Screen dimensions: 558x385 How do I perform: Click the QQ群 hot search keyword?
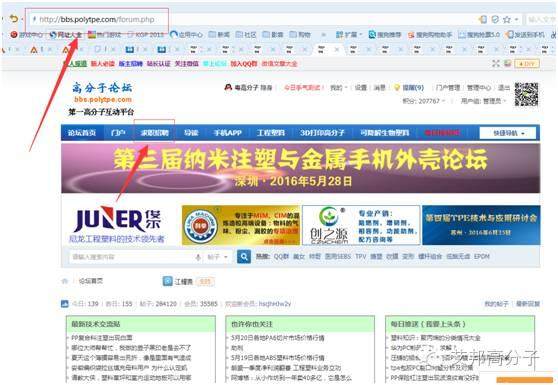pos(281,257)
